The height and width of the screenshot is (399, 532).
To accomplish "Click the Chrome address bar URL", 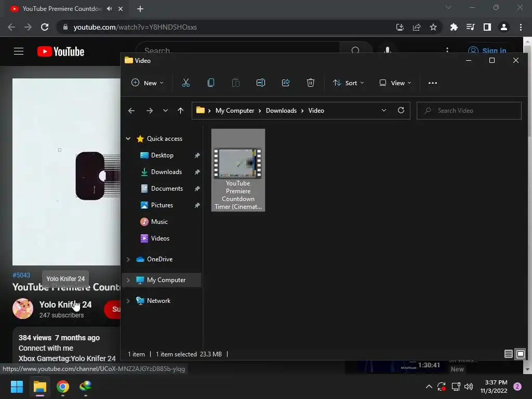I will coord(135,27).
